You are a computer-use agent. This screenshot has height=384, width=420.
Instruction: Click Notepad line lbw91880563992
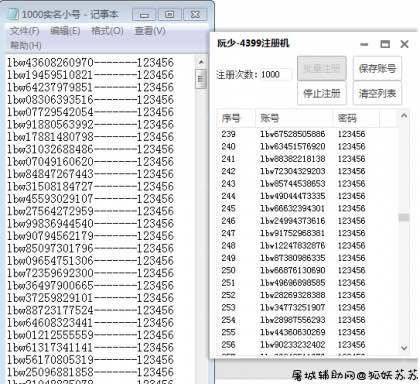(x=90, y=124)
